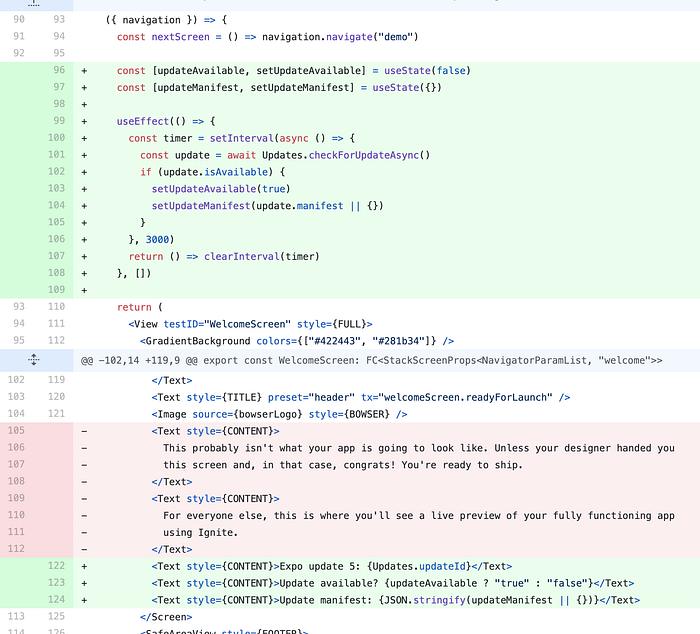Click the 3000 interval value on line 106
This screenshot has width=700, height=634.
[157, 239]
